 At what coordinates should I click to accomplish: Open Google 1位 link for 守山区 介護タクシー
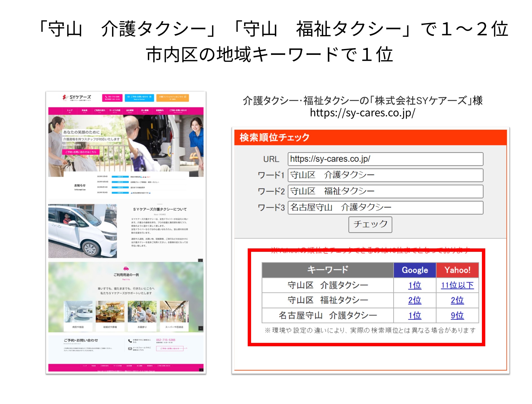click(x=414, y=285)
